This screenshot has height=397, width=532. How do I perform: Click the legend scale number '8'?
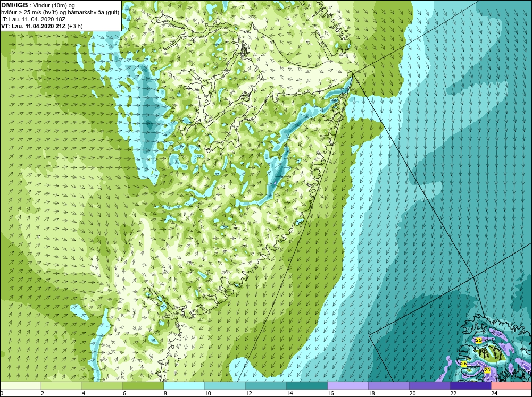click(165, 393)
